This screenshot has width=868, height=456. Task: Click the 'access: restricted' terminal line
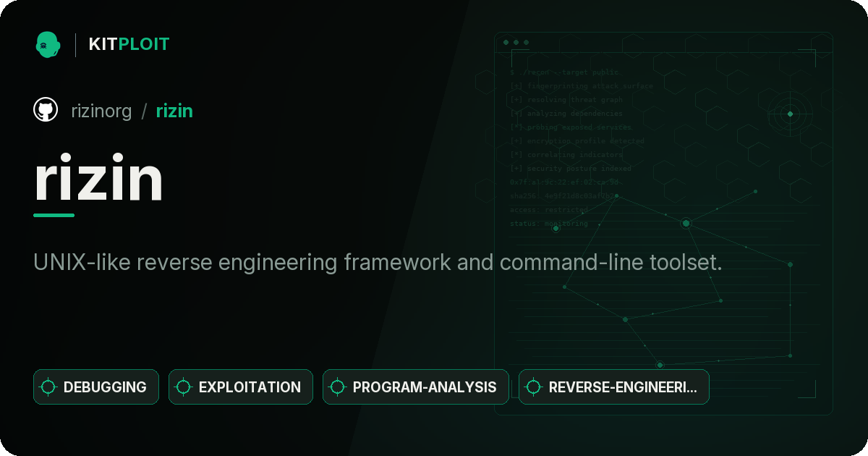[x=549, y=210]
